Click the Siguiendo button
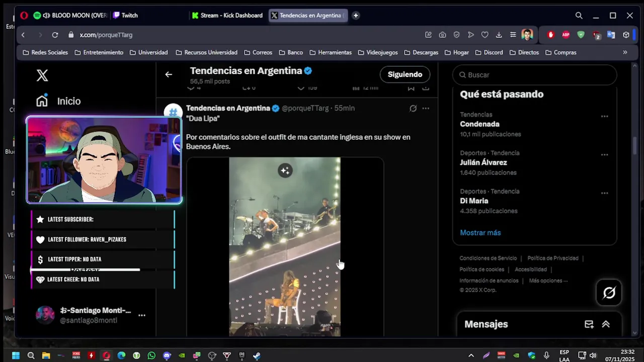The height and width of the screenshot is (362, 644). coord(405,74)
